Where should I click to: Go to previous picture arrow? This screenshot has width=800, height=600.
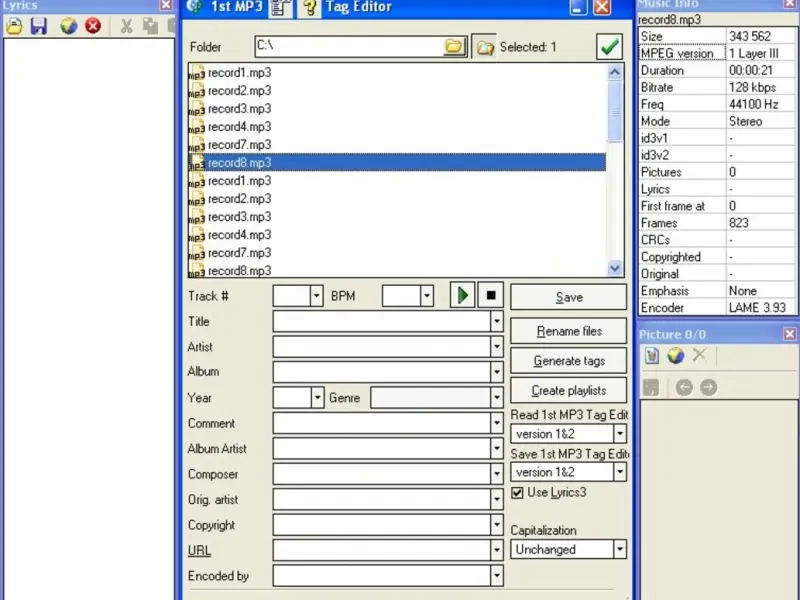(684, 387)
